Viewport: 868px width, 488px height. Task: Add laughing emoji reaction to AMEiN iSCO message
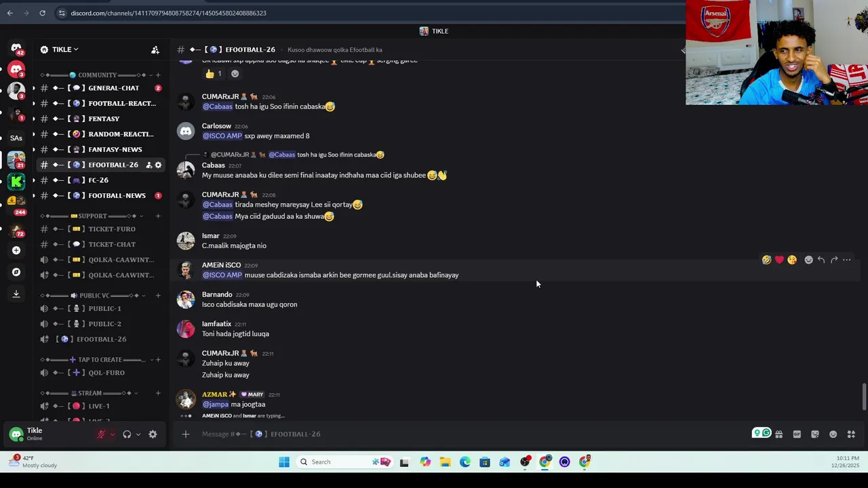(766, 260)
